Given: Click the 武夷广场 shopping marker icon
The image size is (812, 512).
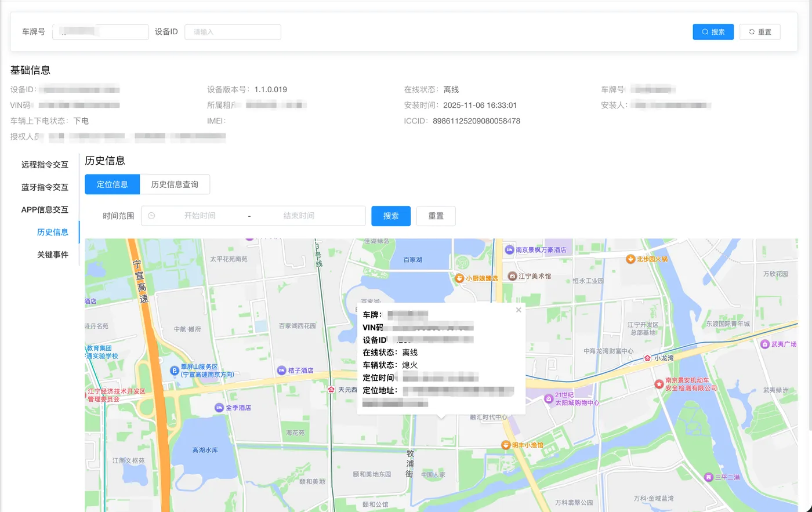Looking at the screenshot, I should [x=765, y=344].
